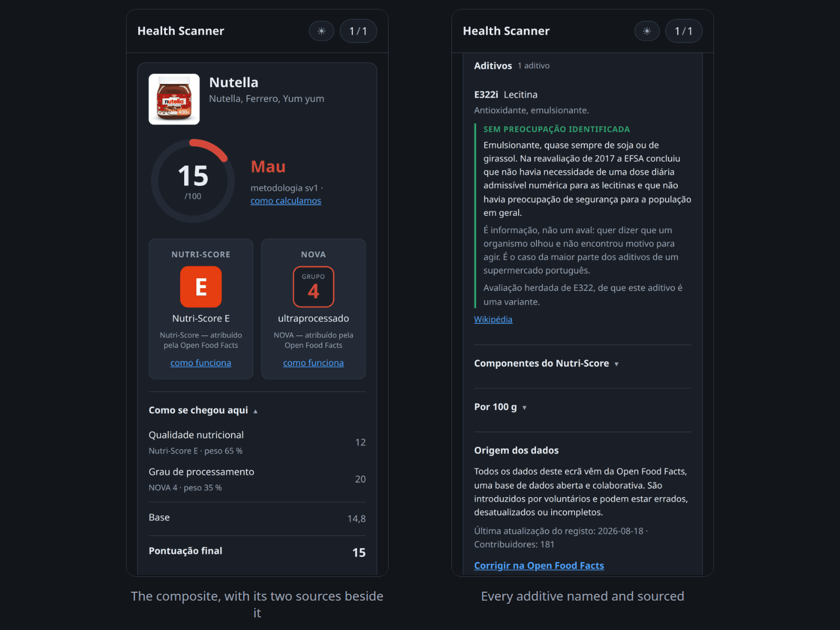840x630 pixels.
Task: Click the 'metodologia sv1' text
Action: click(284, 188)
